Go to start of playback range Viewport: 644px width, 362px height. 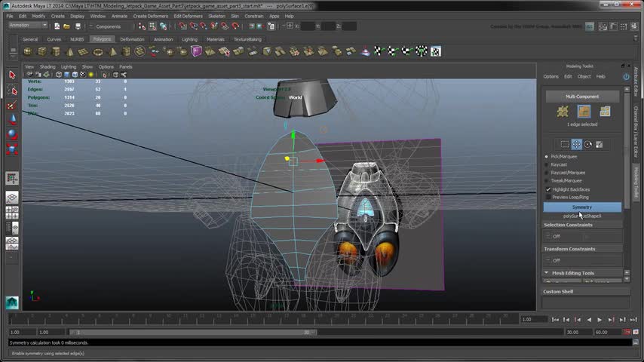[x=555, y=320]
